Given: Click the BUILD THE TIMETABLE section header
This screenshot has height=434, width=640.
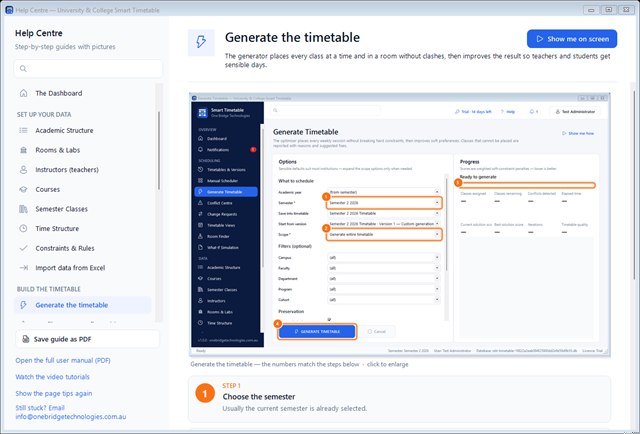Looking at the screenshot, I should pyautogui.click(x=49, y=289).
